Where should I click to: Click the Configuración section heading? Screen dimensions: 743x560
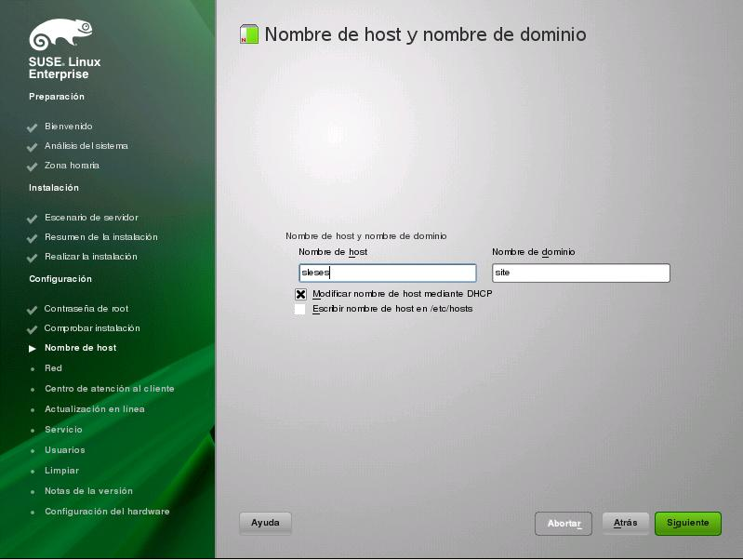point(60,279)
